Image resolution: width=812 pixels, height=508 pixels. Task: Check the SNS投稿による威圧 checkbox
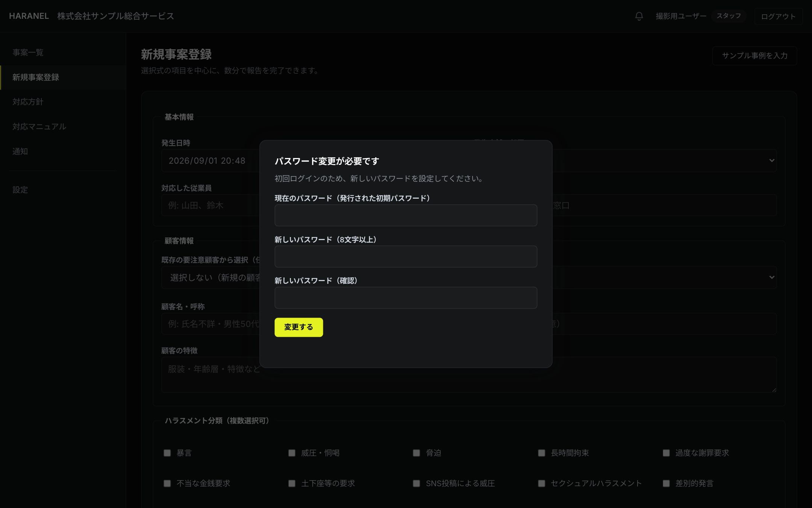click(x=416, y=484)
